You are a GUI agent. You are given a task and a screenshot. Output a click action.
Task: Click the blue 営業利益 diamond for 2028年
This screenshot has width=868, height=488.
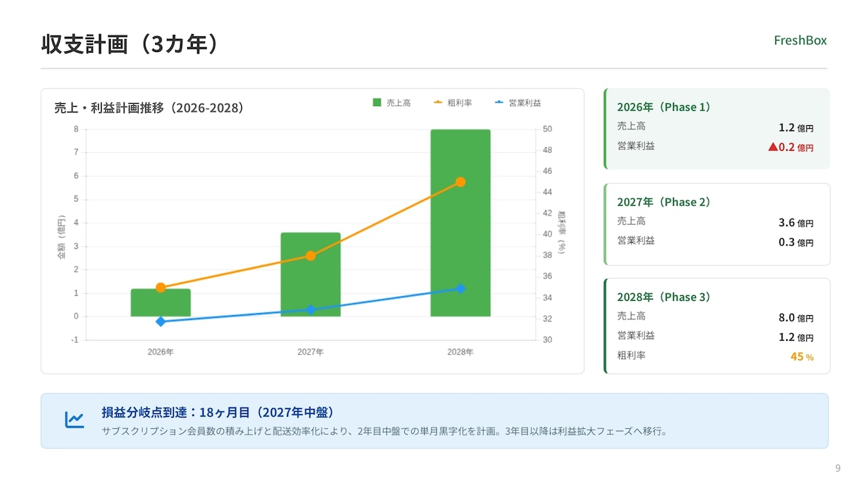[460, 289]
